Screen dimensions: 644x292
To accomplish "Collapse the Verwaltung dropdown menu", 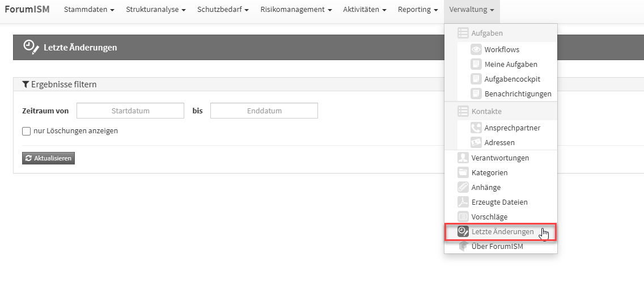I will click(x=472, y=10).
